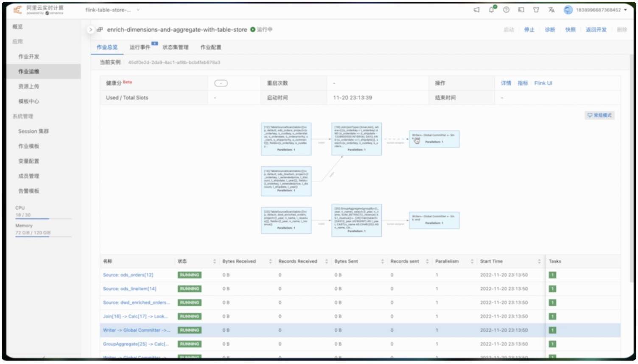The width and height of the screenshot is (638, 364).
Task: Open 作业开发 in the sidebar
Action: (x=28, y=56)
